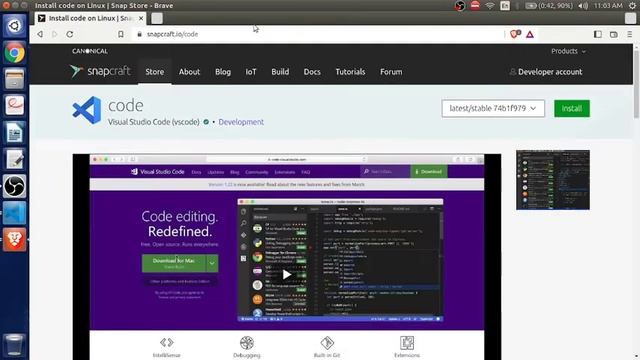Open Ubuntu Dash search in launcher
Screen dimensions: 640x360
click(x=14, y=26)
